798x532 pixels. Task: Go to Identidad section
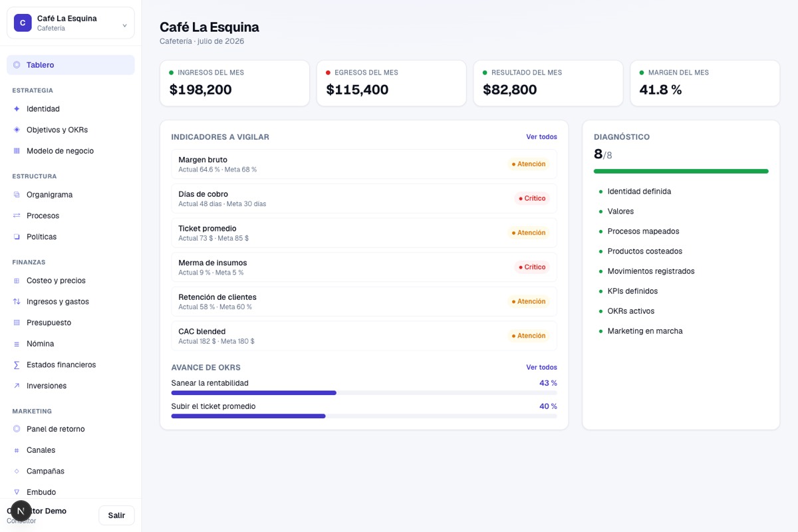[70, 108]
